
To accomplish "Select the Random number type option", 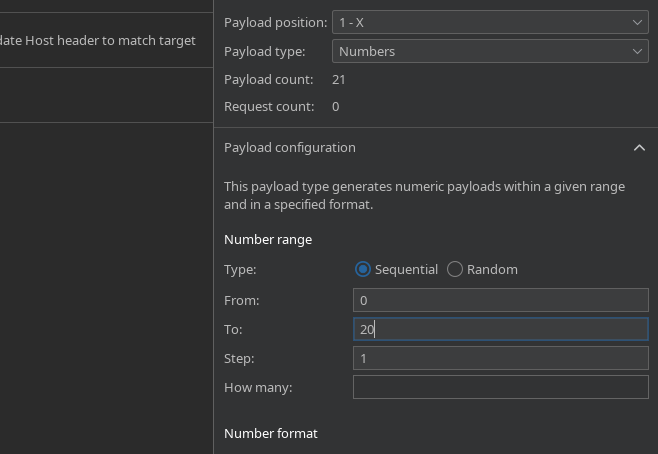I will 455,269.
